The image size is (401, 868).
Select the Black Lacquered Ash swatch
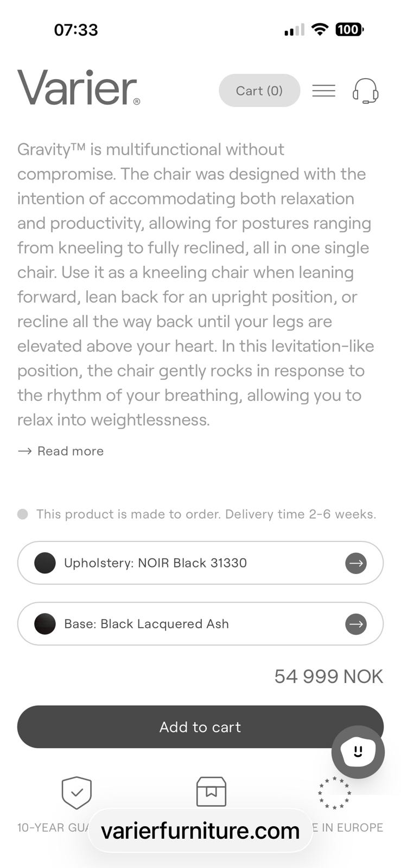tap(45, 624)
